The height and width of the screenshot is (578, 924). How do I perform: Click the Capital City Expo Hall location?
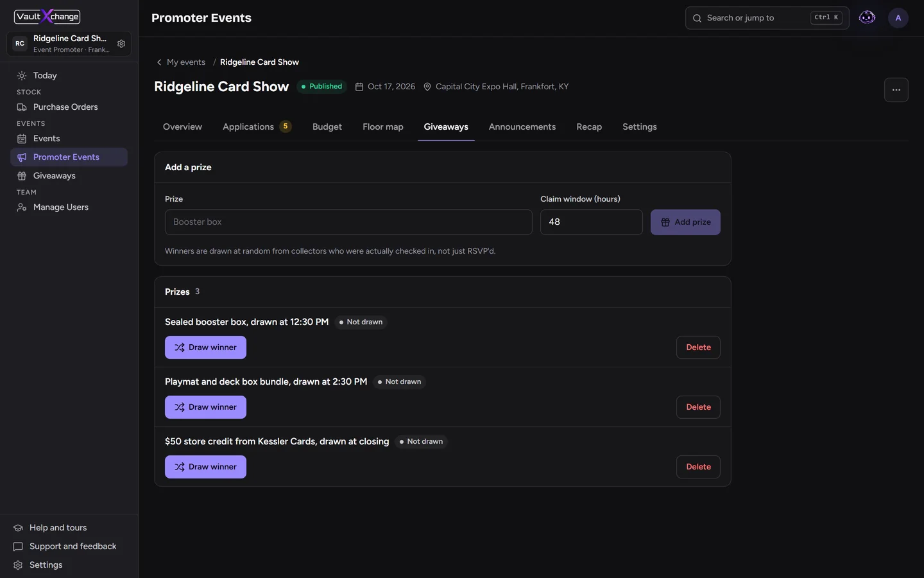click(496, 87)
